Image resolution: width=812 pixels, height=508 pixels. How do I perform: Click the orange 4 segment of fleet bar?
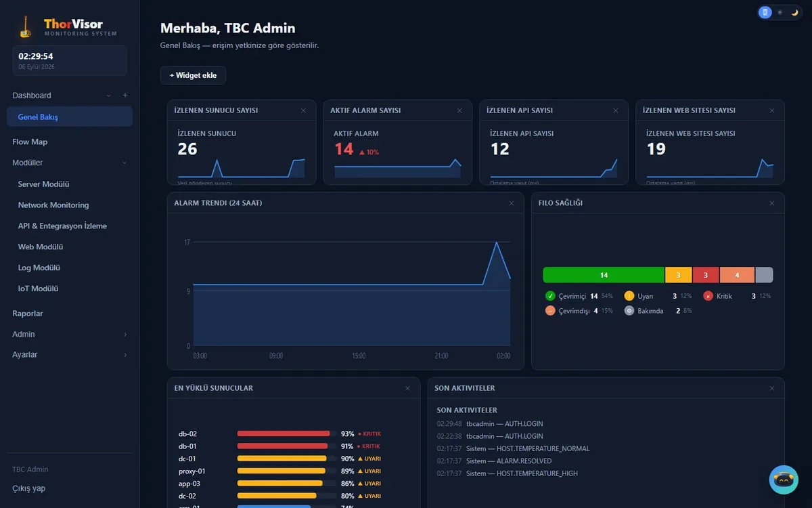pyautogui.click(x=737, y=275)
